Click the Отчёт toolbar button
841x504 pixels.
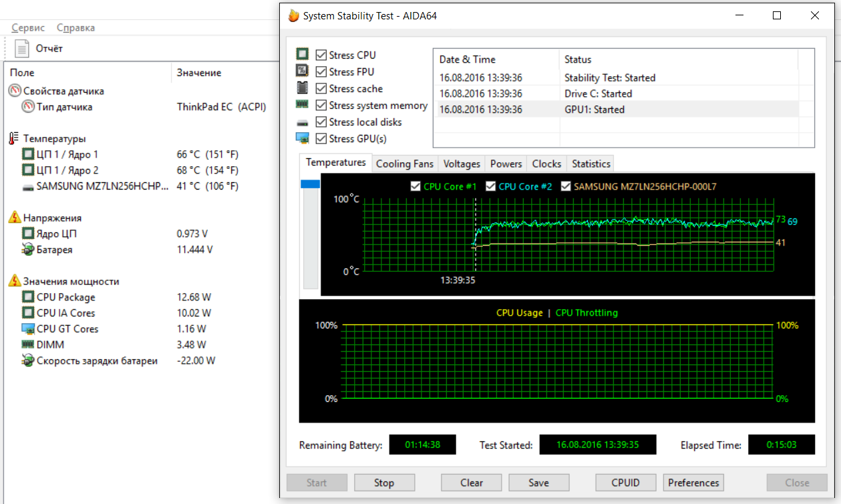coord(40,48)
